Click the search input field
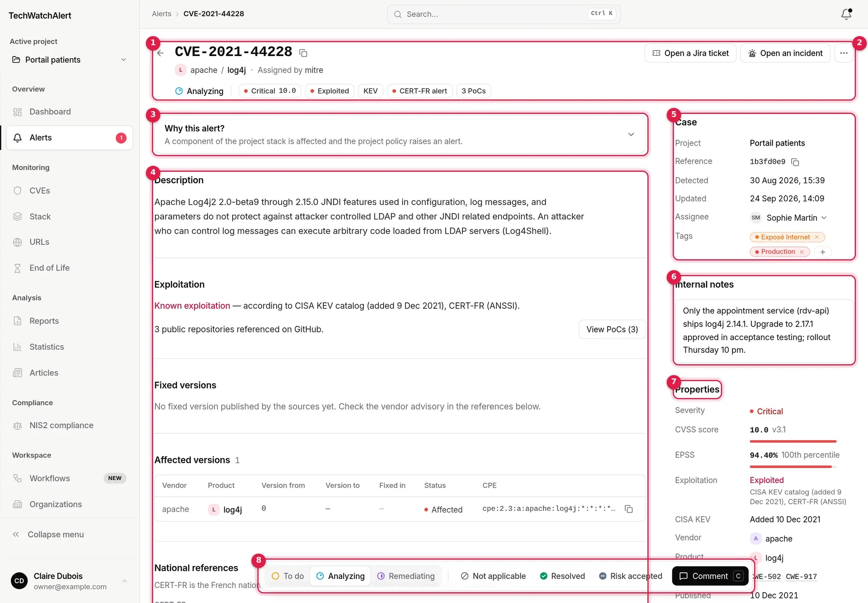This screenshot has height=603, width=868. coord(504,14)
